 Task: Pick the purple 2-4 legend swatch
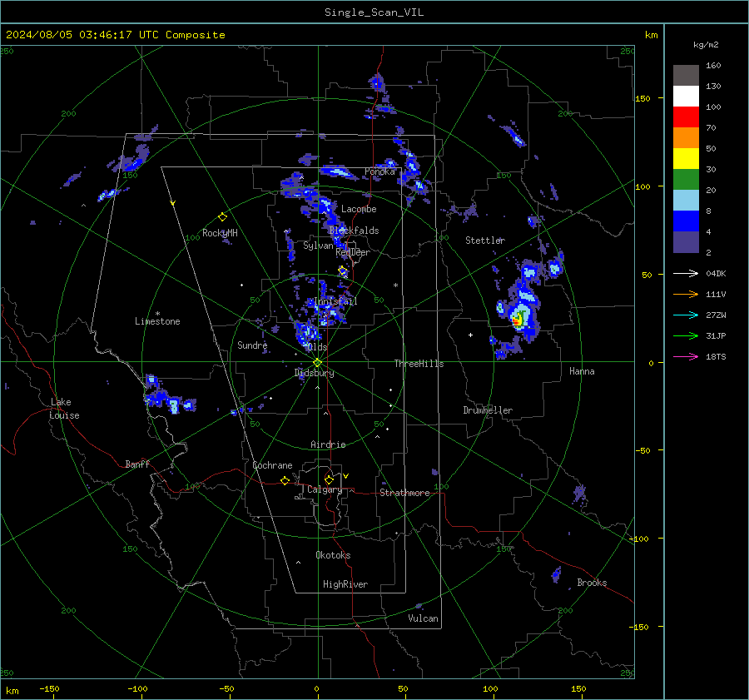[686, 242]
